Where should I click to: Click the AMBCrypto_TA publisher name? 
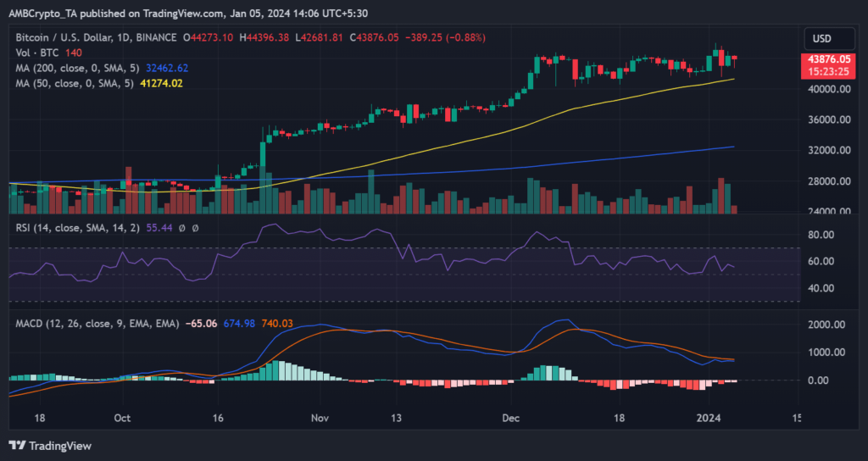tap(48, 13)
